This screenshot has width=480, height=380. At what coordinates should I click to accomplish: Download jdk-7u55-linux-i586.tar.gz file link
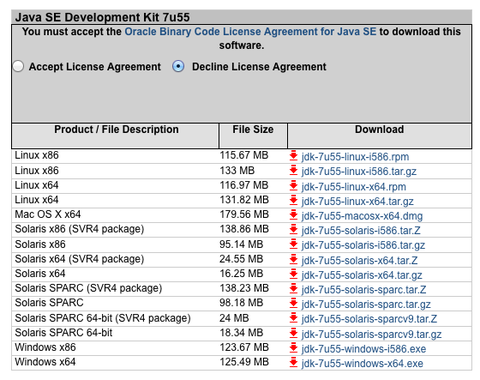click(359, 171)
